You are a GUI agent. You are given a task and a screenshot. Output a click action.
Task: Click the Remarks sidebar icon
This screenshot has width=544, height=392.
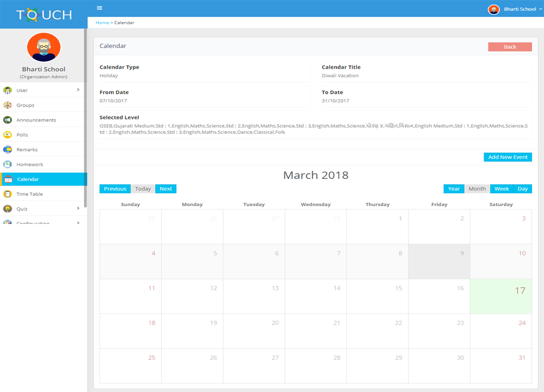tap(8, 149)
